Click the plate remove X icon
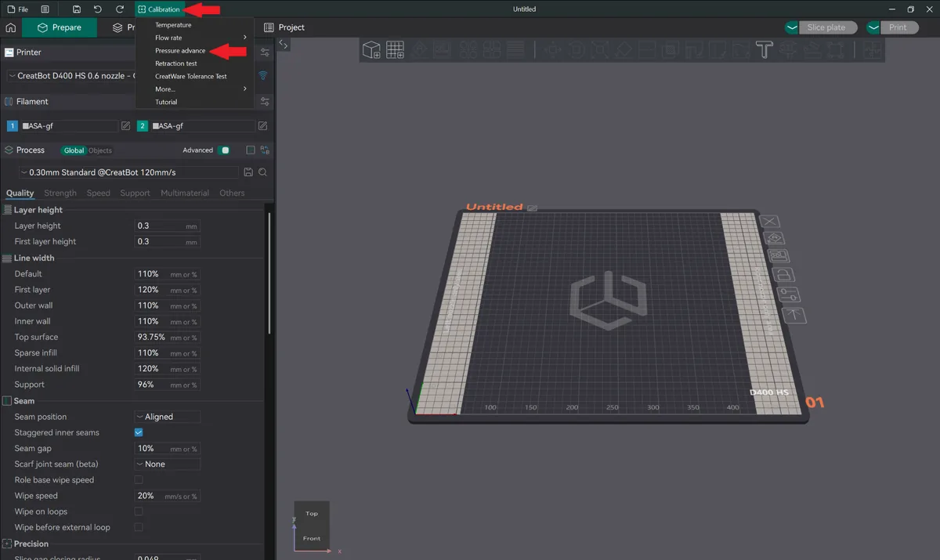940x560 pixels. click(770, 222)
